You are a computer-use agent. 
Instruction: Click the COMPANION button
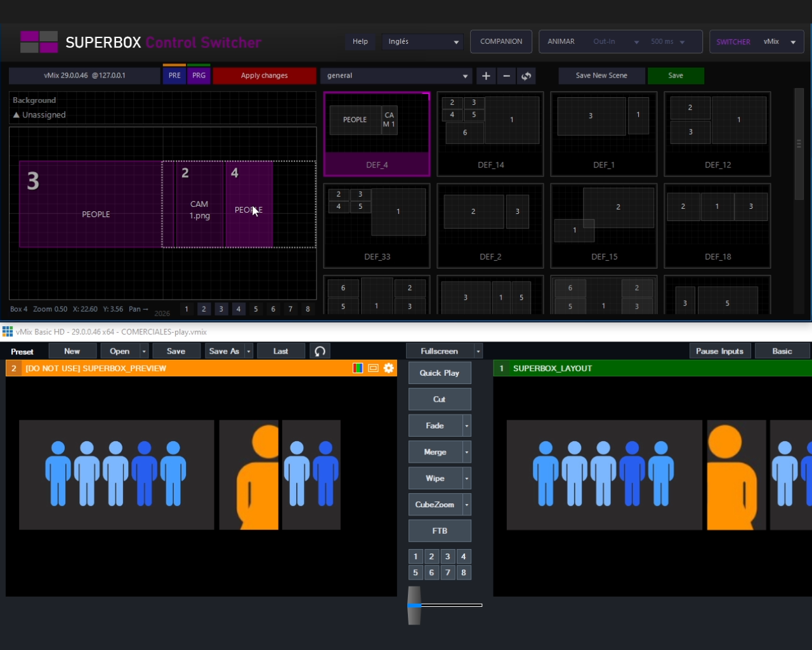501,42
